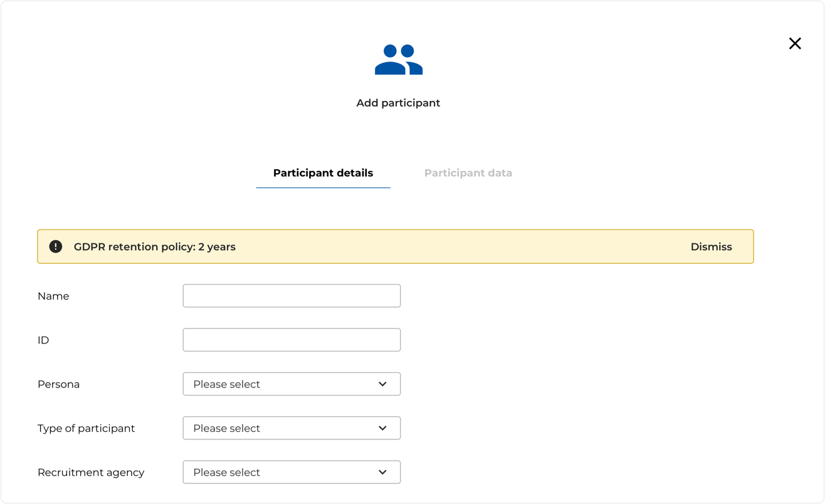The height and width of the screenshot is (504, 825).
Task: Open the Recruitment agency dropdown
Action: [x=292, y=472]
